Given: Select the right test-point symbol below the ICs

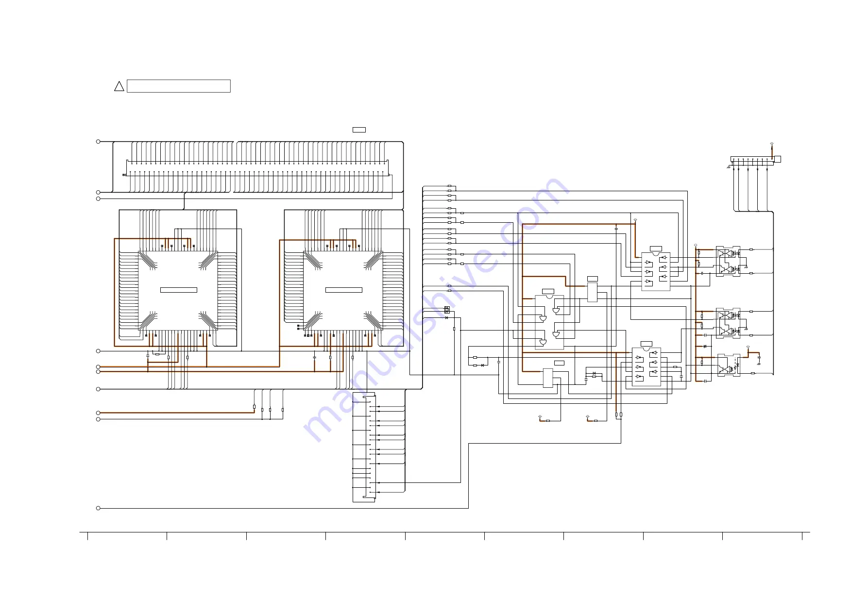Looking at the screenshot, I should click(588, 416).
